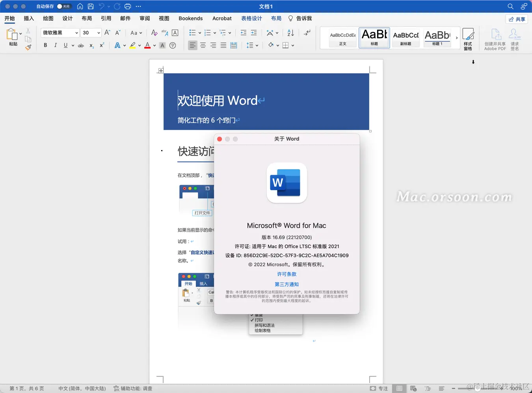Apply the 标题 1 style
The height and width of the screenshot is (393, 532).
[x=437, y=38]
